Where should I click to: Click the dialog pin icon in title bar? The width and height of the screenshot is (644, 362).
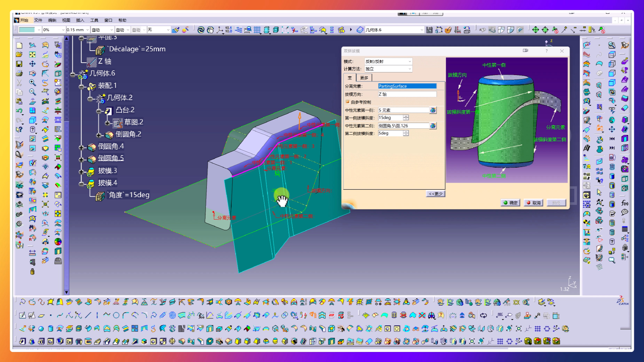[526, 51]
